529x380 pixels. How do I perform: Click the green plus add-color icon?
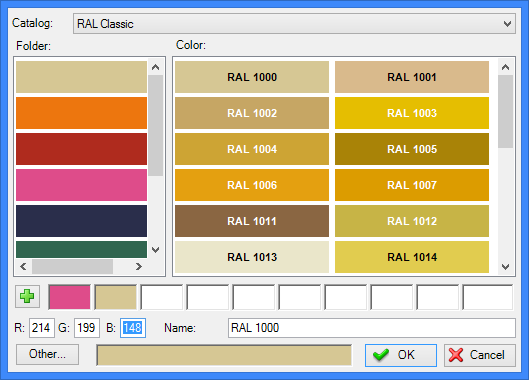pos(27,297)
